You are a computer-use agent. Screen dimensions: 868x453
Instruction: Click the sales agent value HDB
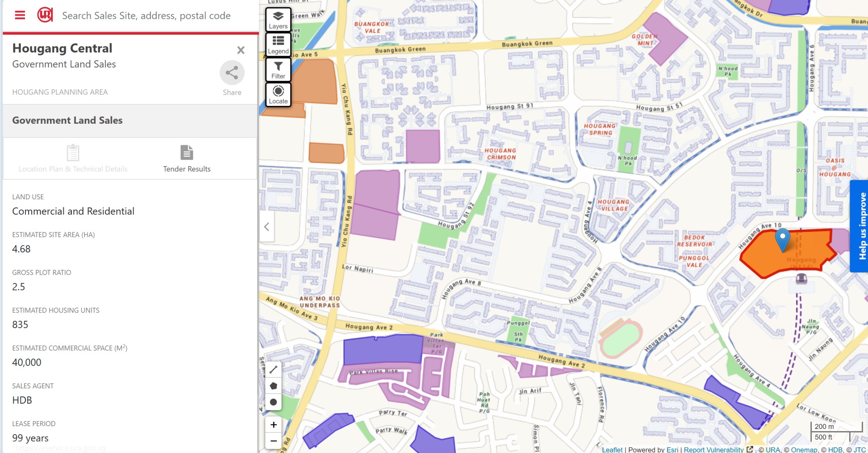click(22, 400)
